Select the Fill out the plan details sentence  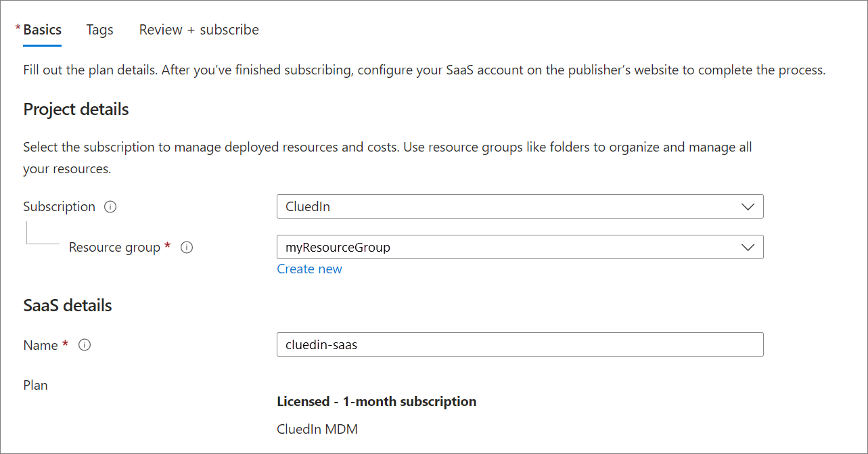tap(424, 70)
